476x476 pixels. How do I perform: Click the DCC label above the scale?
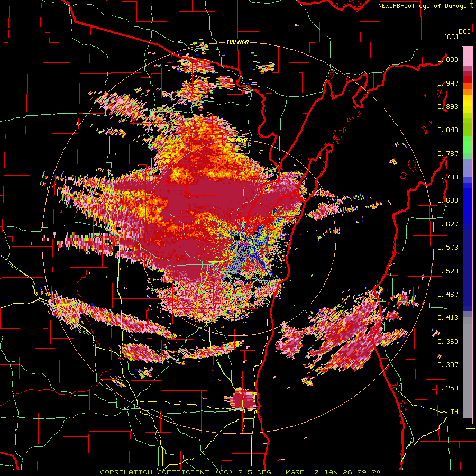pyautogui.click(x=465, y=32)
